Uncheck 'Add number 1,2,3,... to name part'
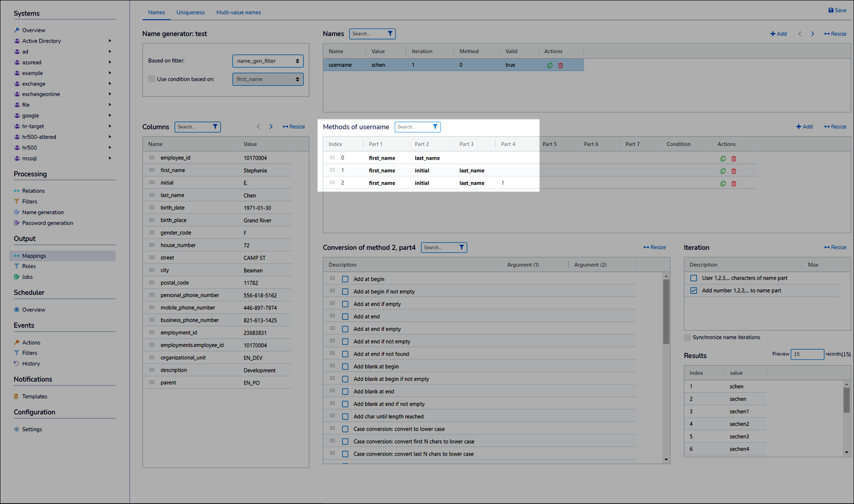This screenshot has height=504, width=854. tap(693, 290)
